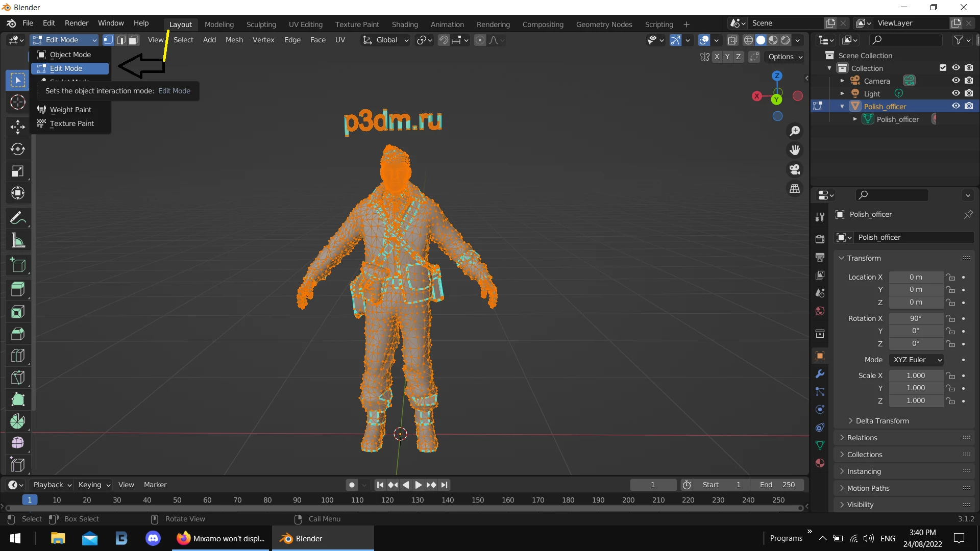
Task: Open the Material properties tab icon
Action: point(820,463)
